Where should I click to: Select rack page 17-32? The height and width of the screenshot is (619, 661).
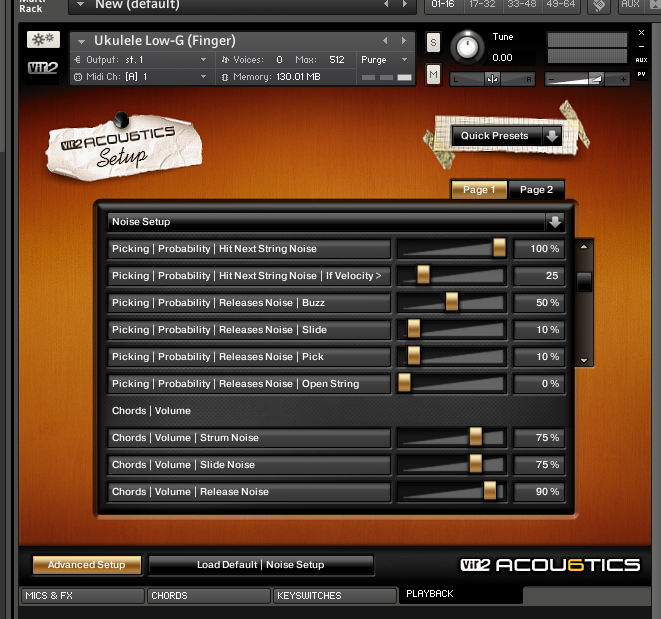pos(482,5)
